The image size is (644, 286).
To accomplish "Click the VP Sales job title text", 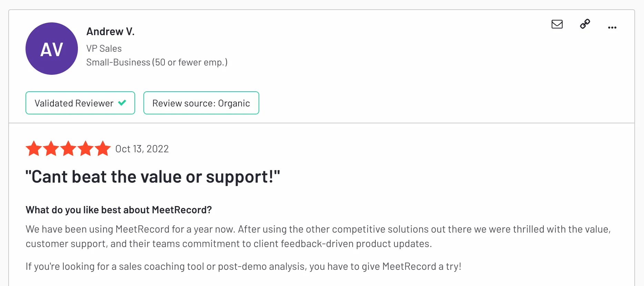I will pos(104,49).
